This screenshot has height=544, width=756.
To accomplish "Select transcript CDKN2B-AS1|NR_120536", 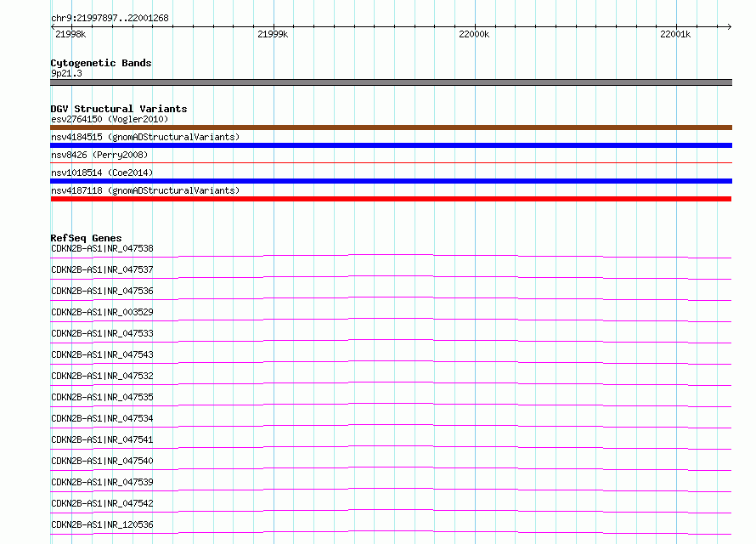I will [x=102, y=524].
